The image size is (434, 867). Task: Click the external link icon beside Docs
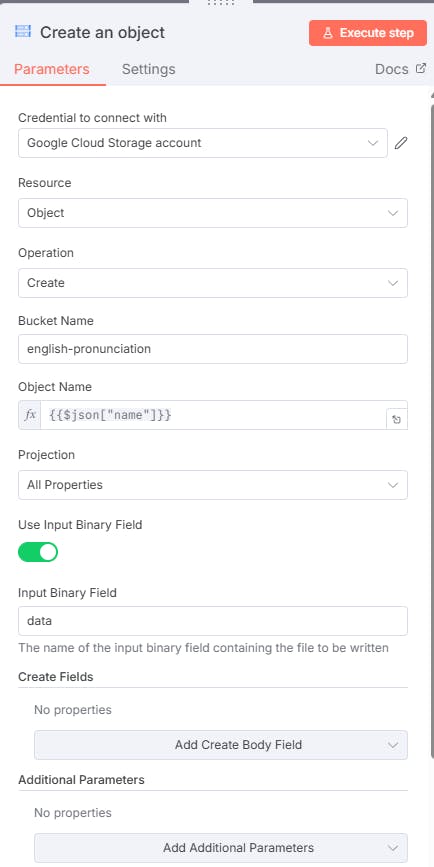coord(421,69)
